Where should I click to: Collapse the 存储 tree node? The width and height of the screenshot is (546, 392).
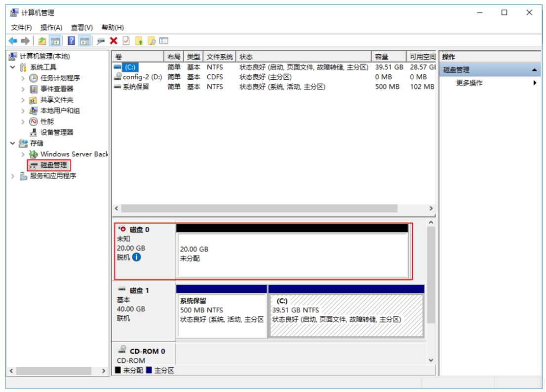(13, 143)
